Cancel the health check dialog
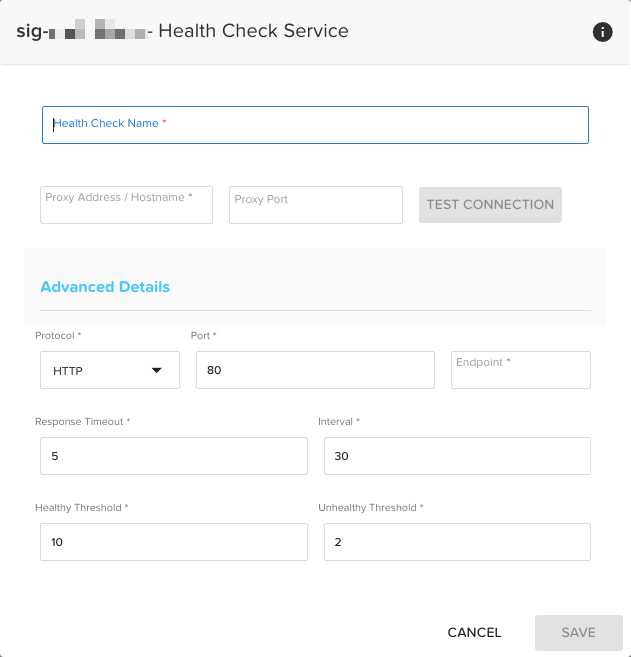This screenshot has width=631, height=657. pyautogui.click(x=474, y=632)
